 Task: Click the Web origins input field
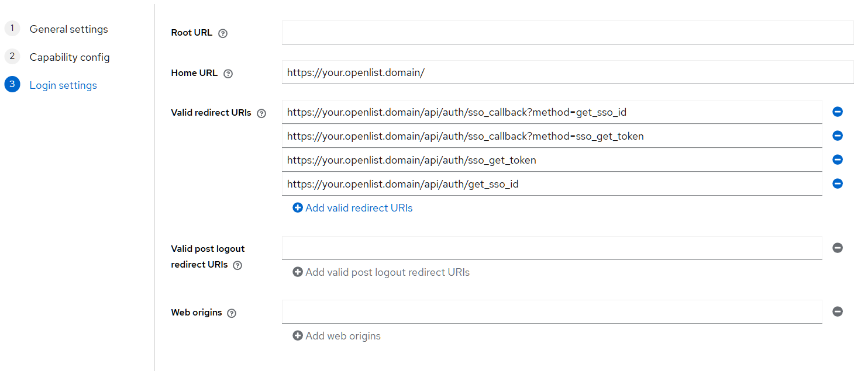point(552,312)
